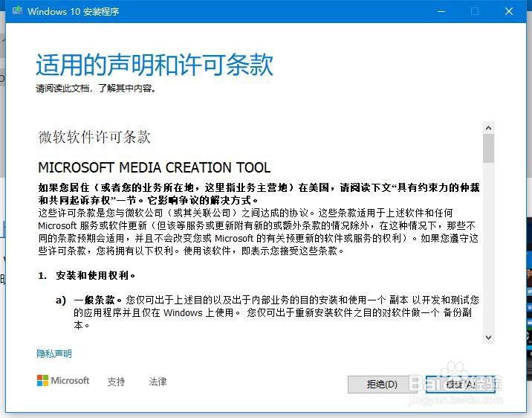Click the Decline 拒绝(D) button
Screen dimensions: 532x418
click(x=382, y=385)
